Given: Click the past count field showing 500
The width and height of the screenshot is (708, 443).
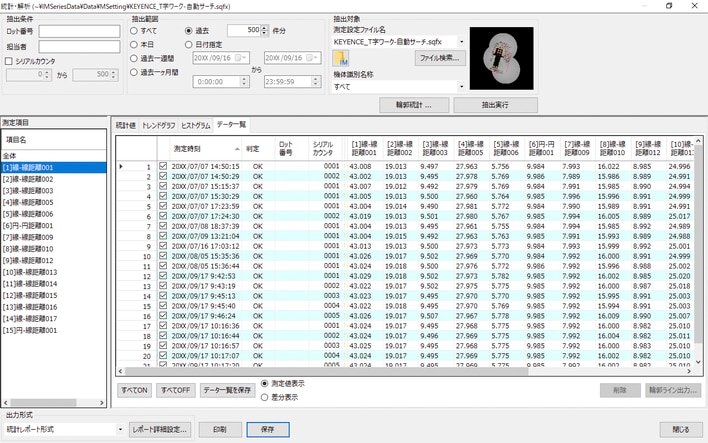Looking at the screenshot, I should pos(244,30).
